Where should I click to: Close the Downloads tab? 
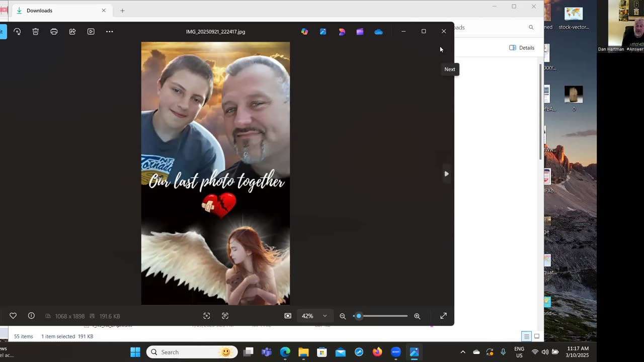[x=104, y=11]
